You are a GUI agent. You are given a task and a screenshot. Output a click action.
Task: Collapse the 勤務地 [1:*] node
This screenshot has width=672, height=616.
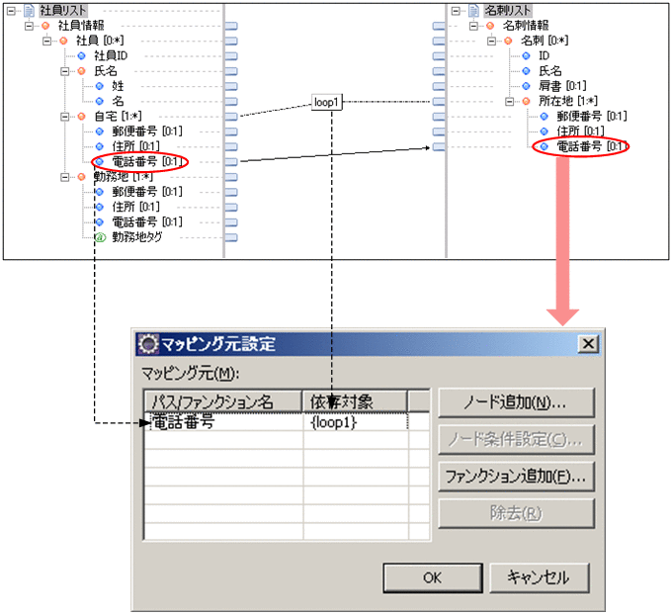(64, 177)
